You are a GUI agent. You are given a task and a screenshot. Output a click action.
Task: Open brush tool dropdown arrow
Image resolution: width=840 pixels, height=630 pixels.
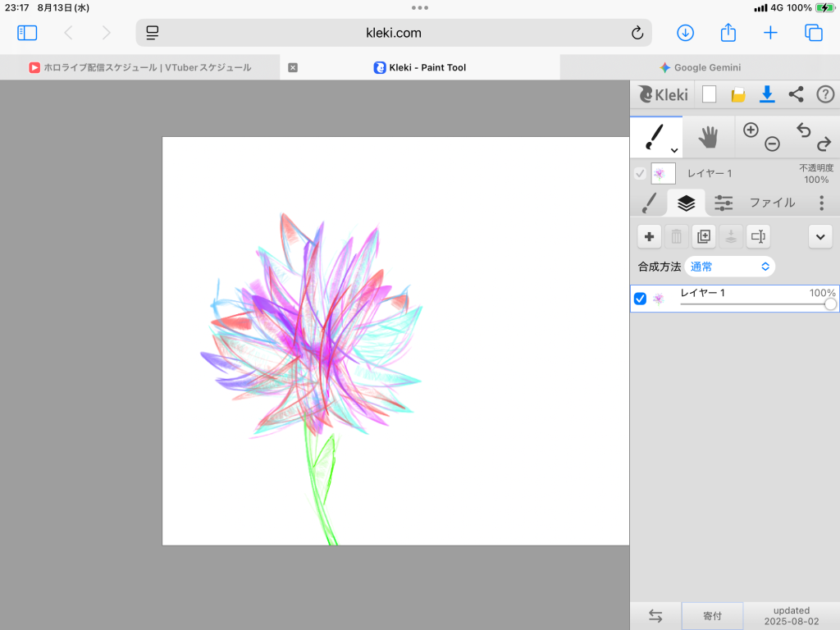tap(674, 150)
